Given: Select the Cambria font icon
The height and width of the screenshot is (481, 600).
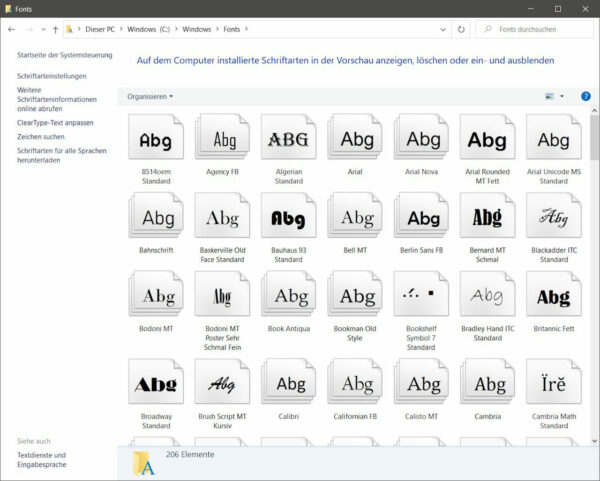Looking at the screenshot, I should pos(488,381).
